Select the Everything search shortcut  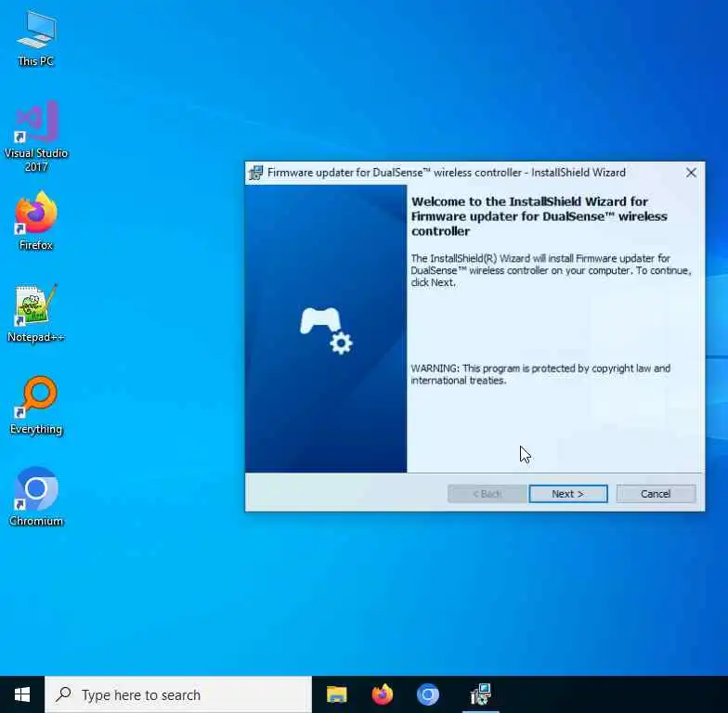(36, 405)
